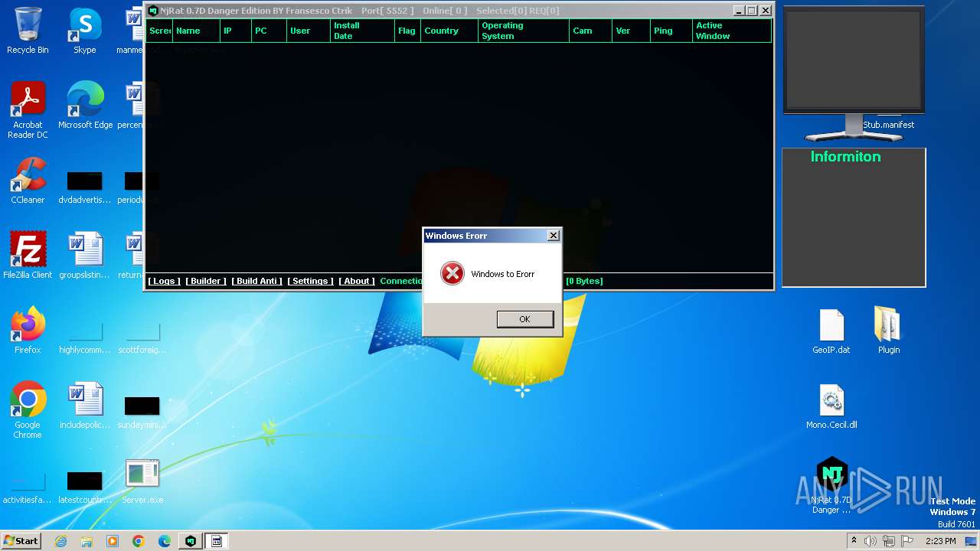
Task: Click the IP column header
Action: click(235, 31)
